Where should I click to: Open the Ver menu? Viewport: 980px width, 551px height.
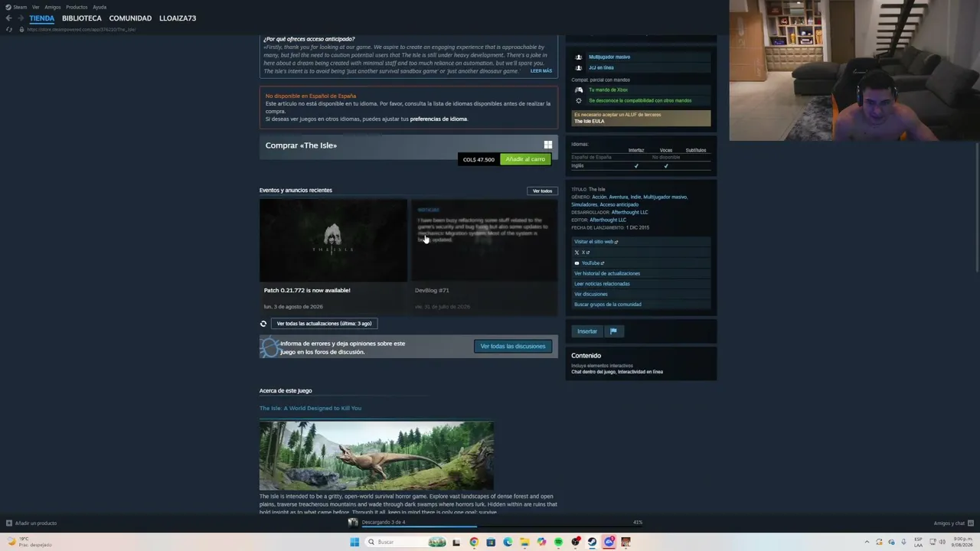coord(35,7)
